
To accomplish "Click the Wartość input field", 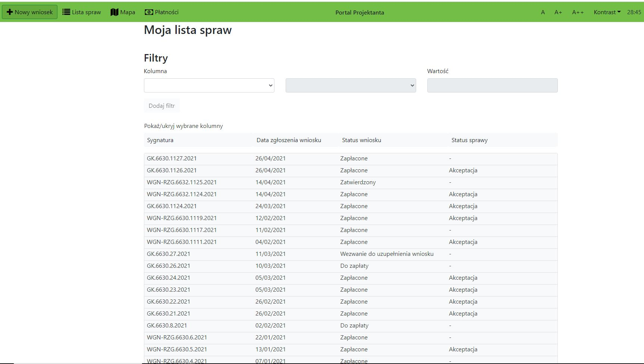I will 492,85.
